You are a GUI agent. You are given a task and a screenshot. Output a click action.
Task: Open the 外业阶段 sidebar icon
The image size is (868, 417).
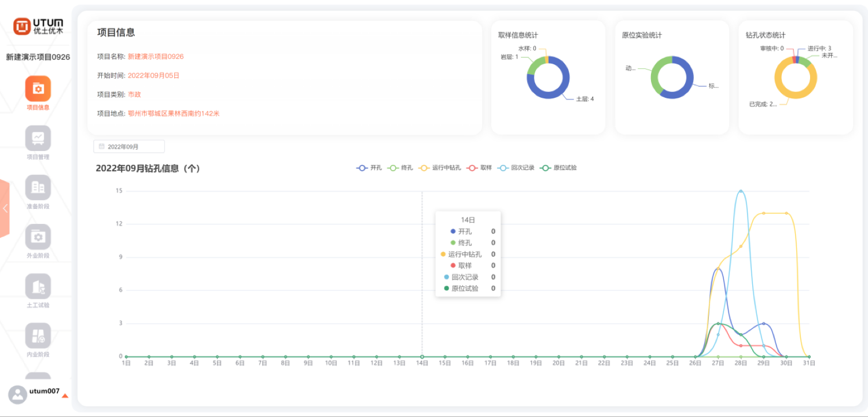point(38,237)
